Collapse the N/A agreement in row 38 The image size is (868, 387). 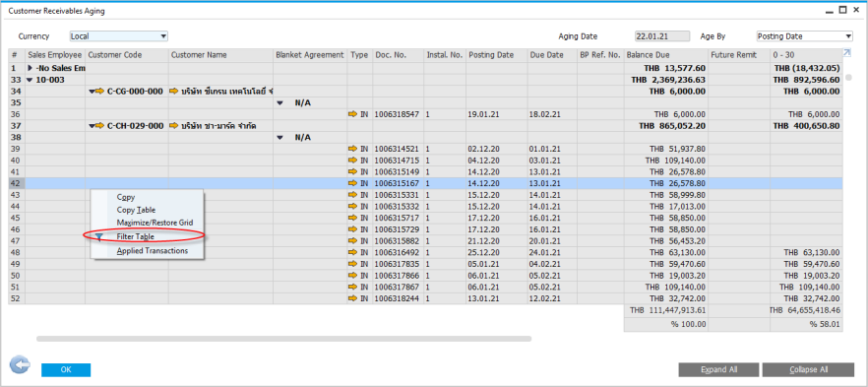279,137
